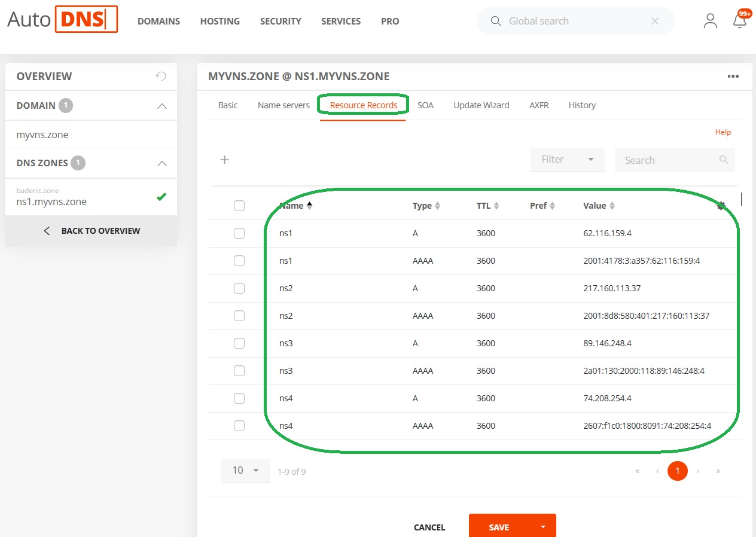This screenshot has height=537, width=756.
Task: Click the AutoDNS logo
Action: (62, 19)
